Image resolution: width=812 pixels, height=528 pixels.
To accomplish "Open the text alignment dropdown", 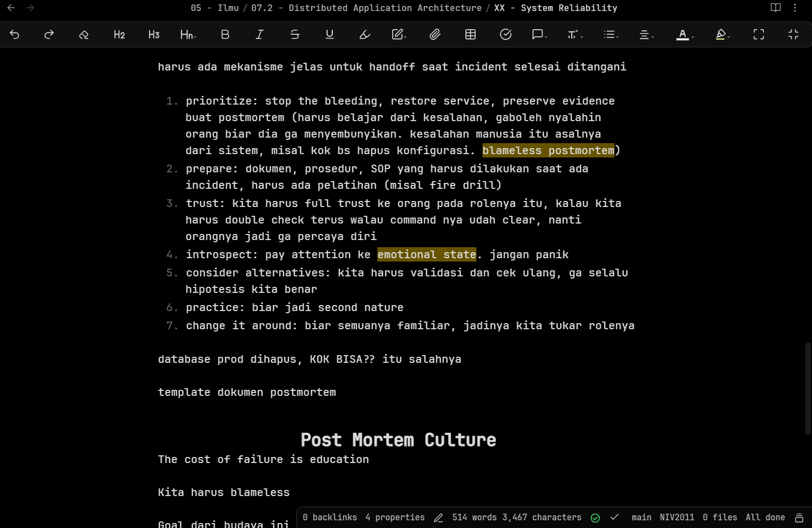I will pyautogui.click(x=646, y=34).
